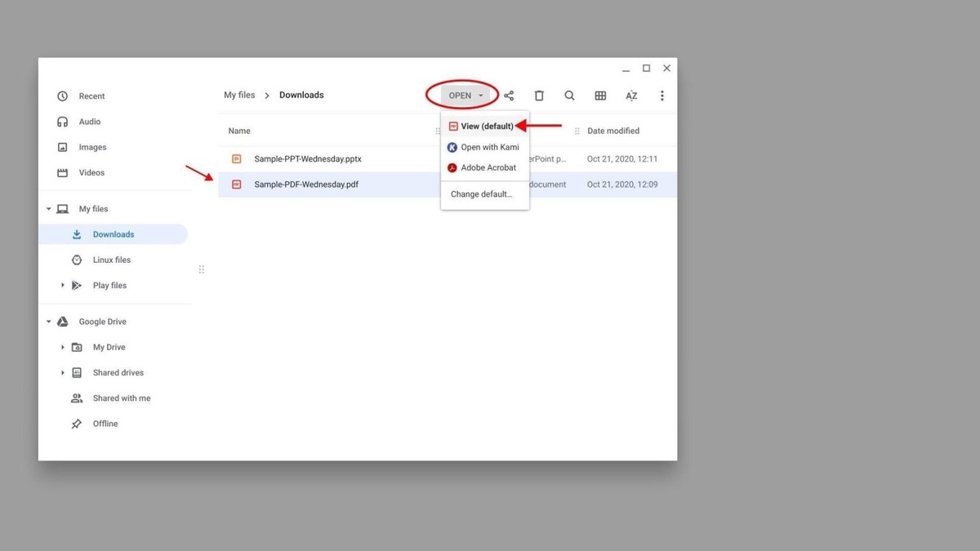Open Linux files in the sidebar
Image resolution: width=980 pixels, height=551 pixels.
[111, 260]
